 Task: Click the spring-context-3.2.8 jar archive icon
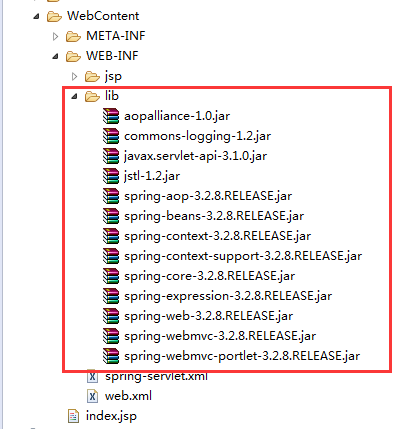click(x=111, y=236)
